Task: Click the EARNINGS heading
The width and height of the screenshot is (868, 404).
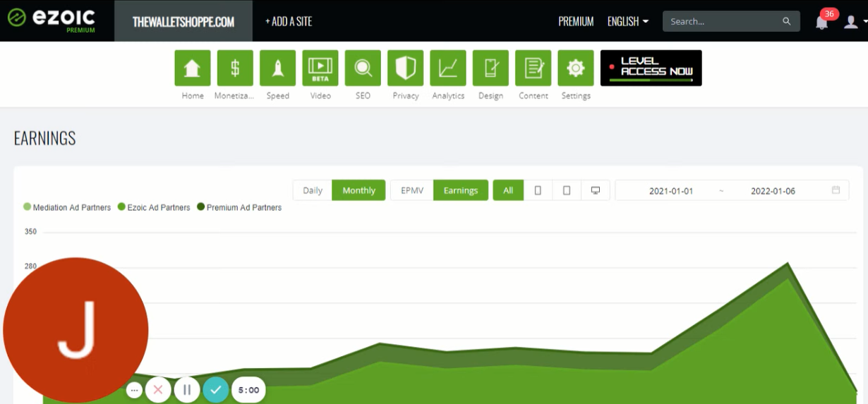Action: point(44,138)
